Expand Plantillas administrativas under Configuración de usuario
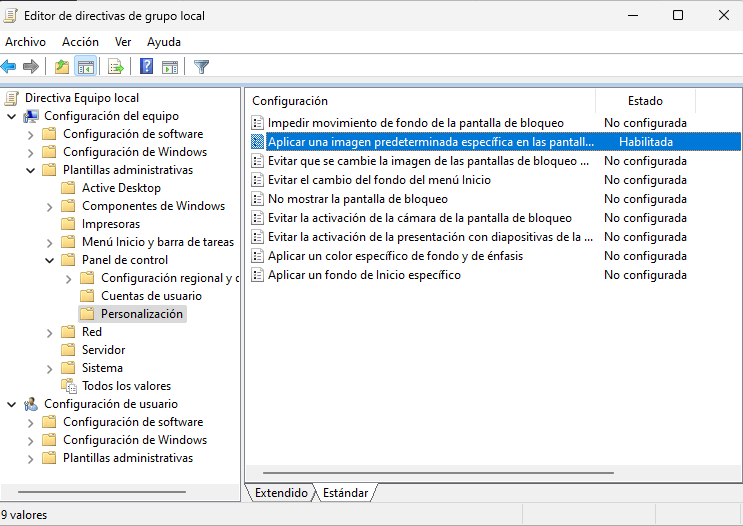Screen dimensions: 743x526 (31, 459)
